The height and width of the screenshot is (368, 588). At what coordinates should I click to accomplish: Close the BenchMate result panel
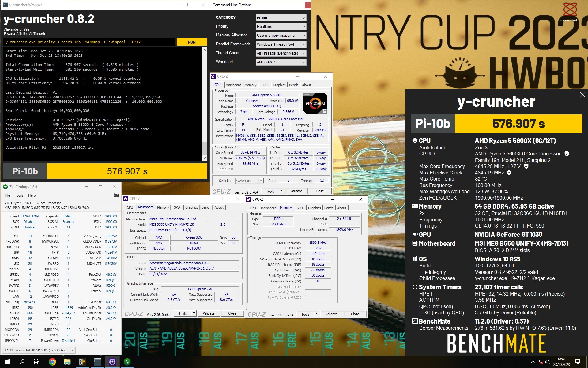582,94
